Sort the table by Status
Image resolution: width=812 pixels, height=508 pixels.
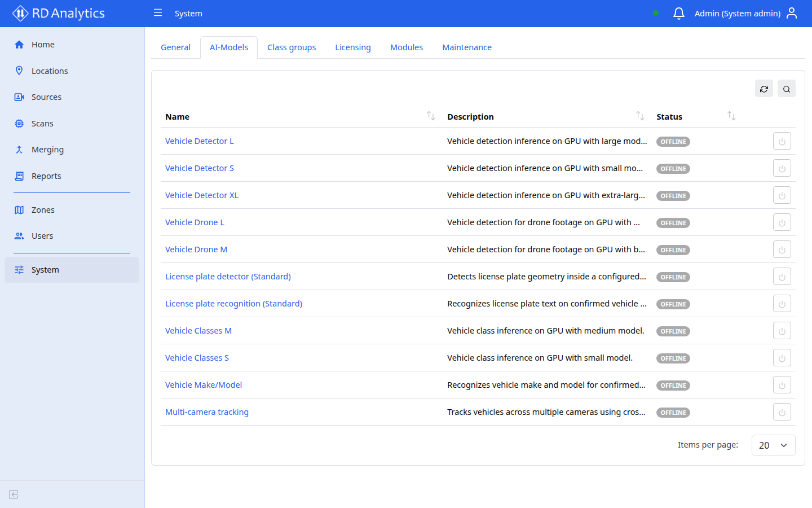tap(731, 116)
